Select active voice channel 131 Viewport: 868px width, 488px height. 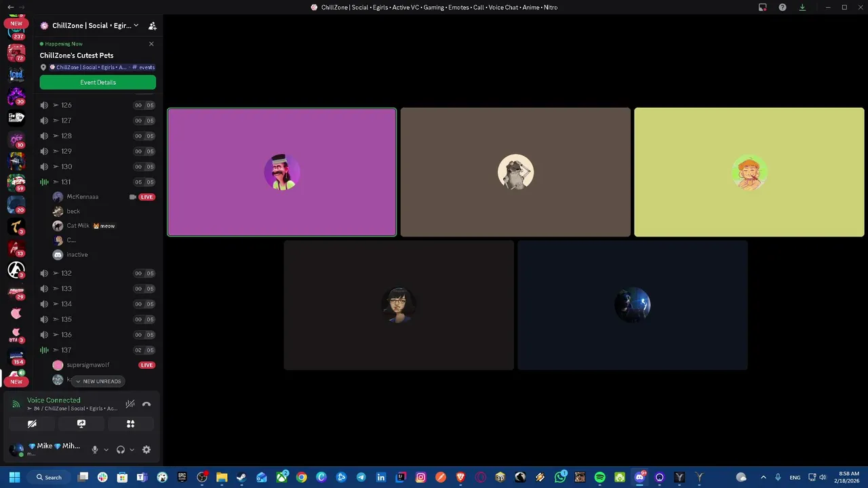pos(98,182)
